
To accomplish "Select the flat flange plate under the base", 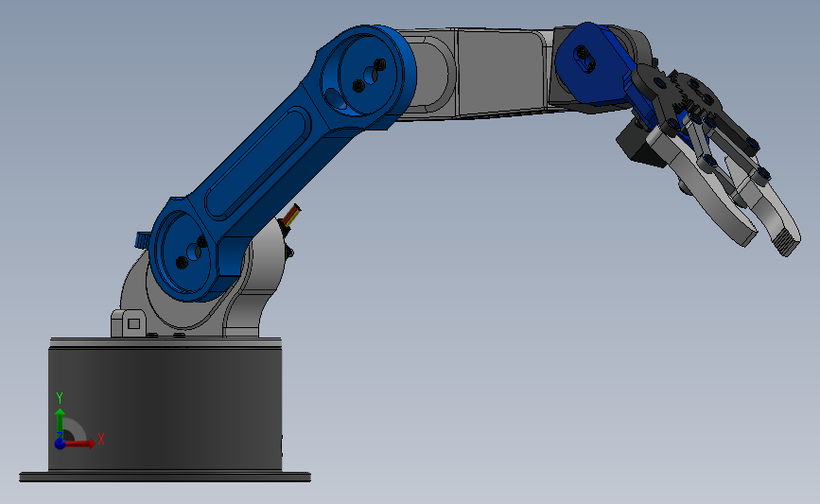I will tap(166, 477).
